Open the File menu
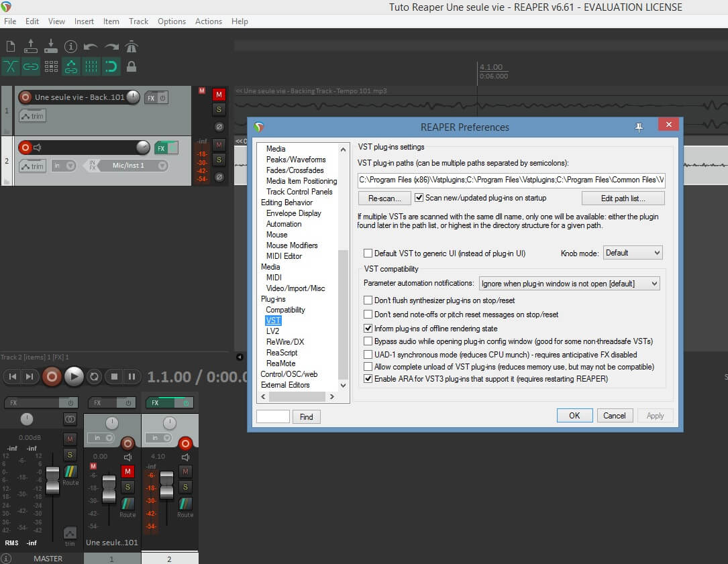This screenshot has width=728, height=564. [10, 21]
